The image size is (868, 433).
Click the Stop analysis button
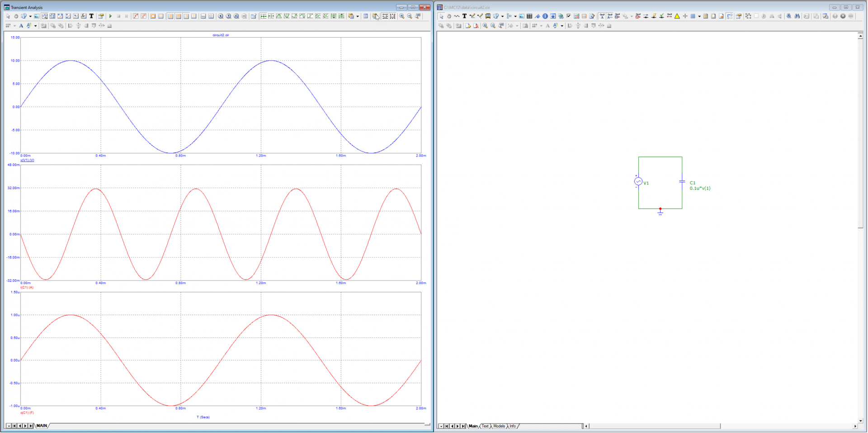(x=118, y=16)
